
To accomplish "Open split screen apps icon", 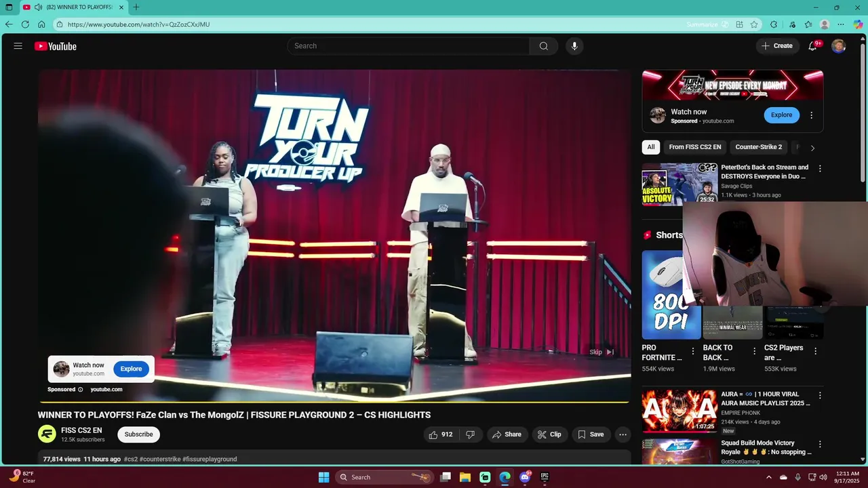I will [740, 24].
